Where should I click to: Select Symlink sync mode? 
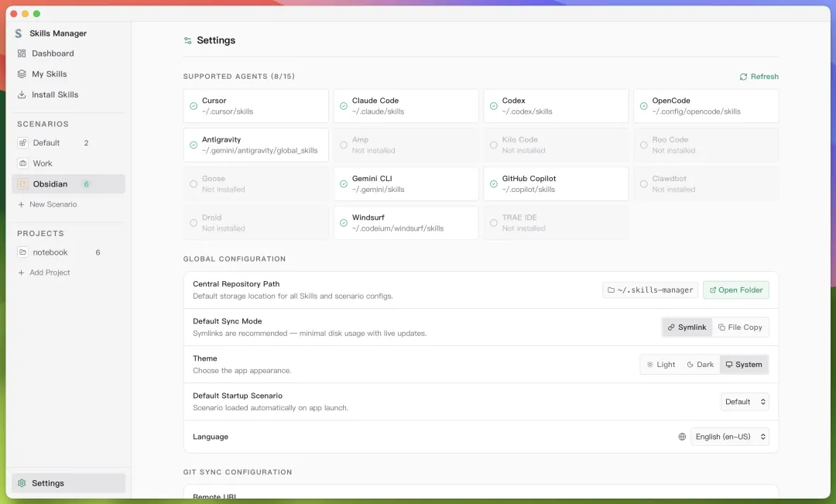(x=687, y=327)
